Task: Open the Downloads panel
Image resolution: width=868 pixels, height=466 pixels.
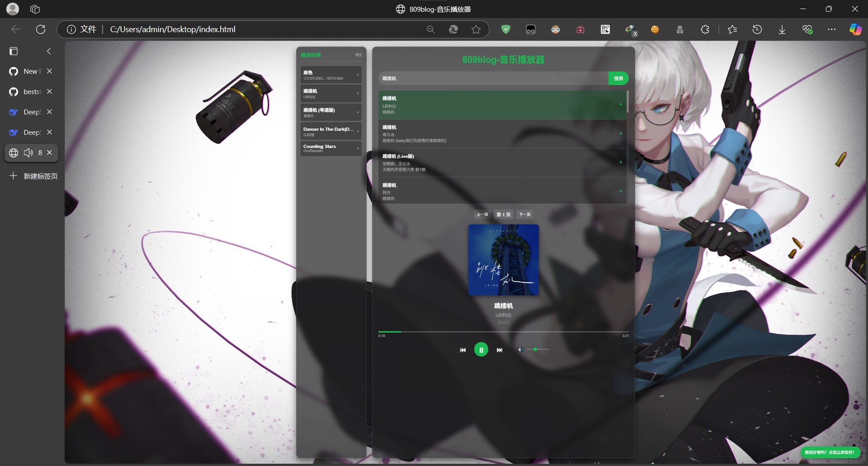Action: coord(782,29)
